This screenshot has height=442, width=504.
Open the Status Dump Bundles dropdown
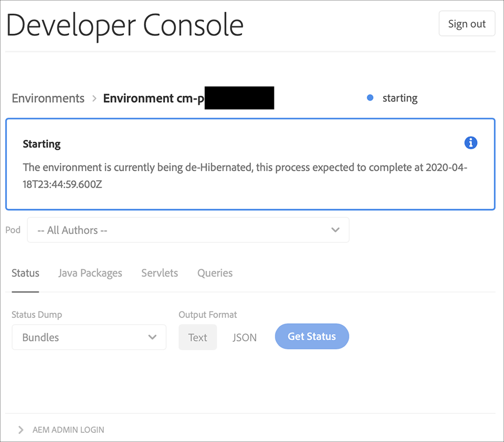point(89,337)
